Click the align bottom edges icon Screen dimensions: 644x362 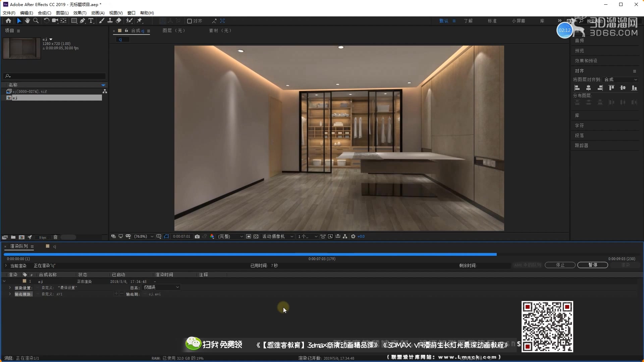pos(634,88)
